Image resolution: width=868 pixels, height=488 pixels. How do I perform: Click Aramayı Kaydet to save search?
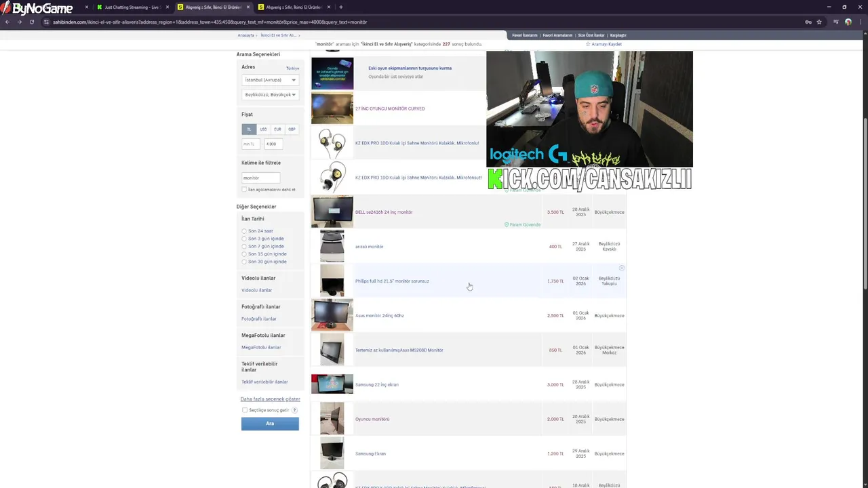[604, 44]
